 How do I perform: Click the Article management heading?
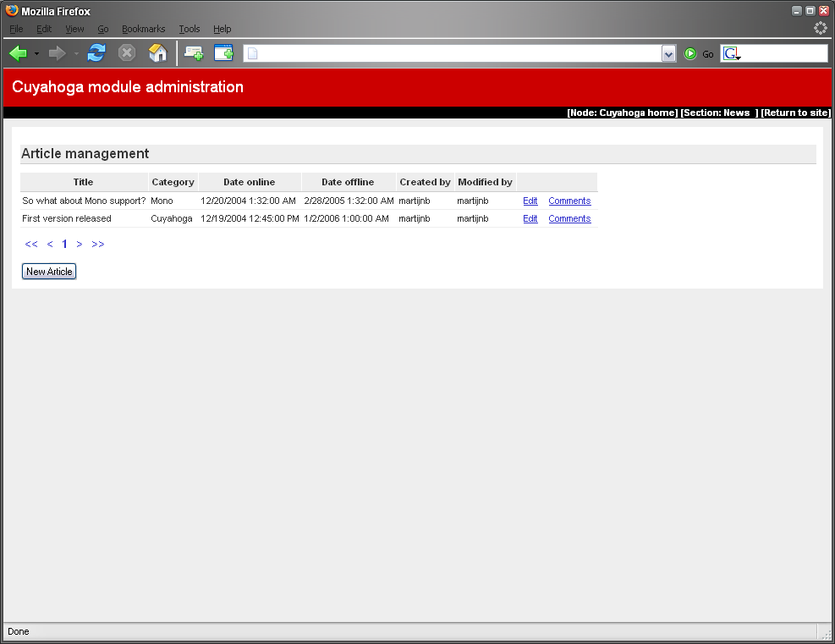(85, 154)
